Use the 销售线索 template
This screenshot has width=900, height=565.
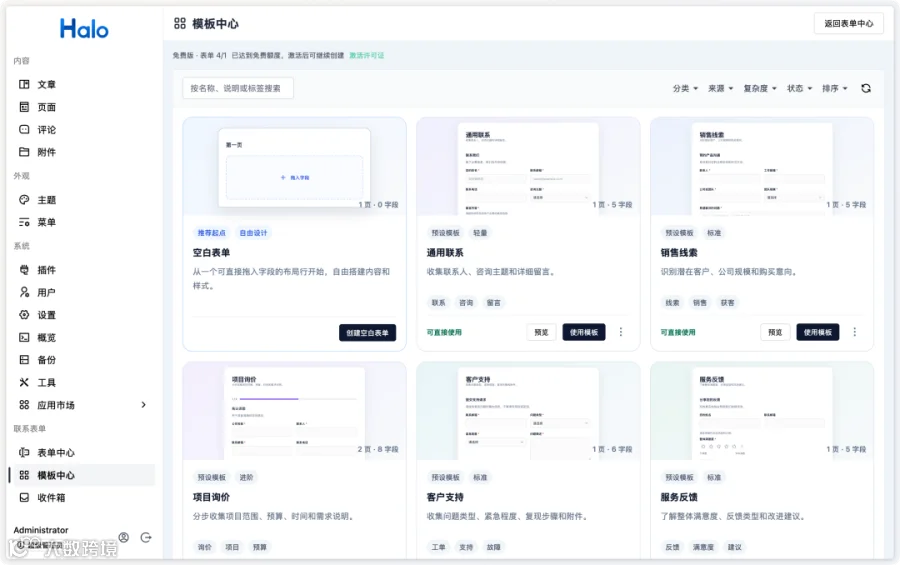tap(818, 332)
